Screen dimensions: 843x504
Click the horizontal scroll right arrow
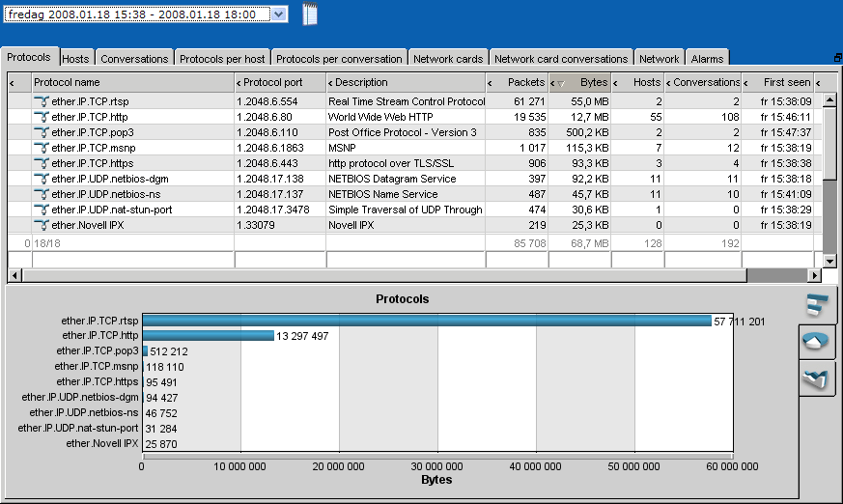point(814,275)
